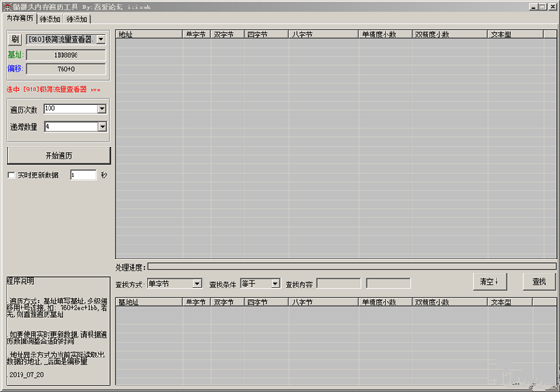Image resolution: width=560 pixels, height=392 pixels.
Task: Click the 双精度小数 column header in upper table
Action: (x=450, y=35)
